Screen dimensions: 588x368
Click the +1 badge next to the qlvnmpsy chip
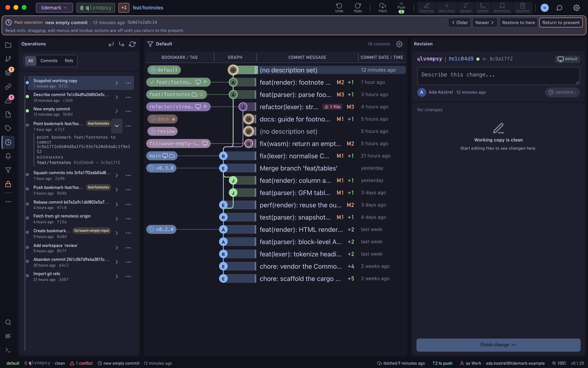pyautogui.click(x=124, y=8)
